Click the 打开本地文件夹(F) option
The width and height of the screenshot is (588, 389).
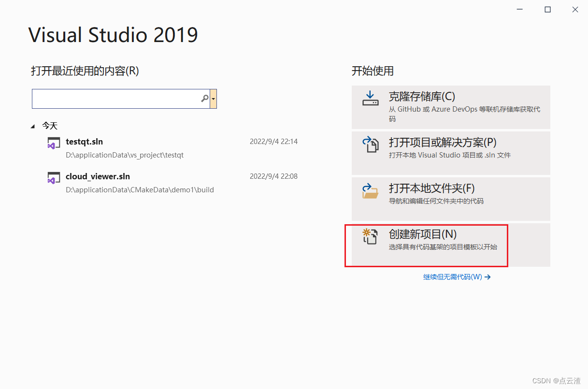(449, 198)
